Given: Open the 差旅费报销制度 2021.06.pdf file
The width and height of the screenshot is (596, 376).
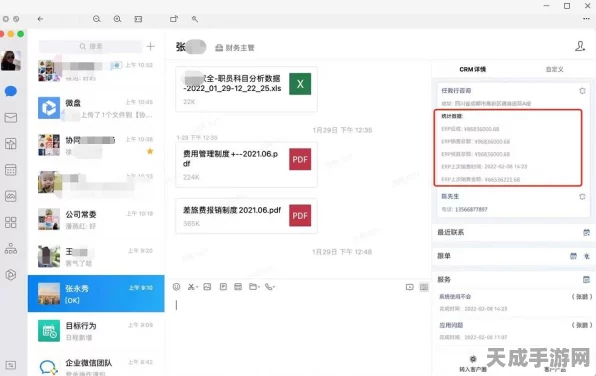Looking at the screenshot, I should coord(246,216).
